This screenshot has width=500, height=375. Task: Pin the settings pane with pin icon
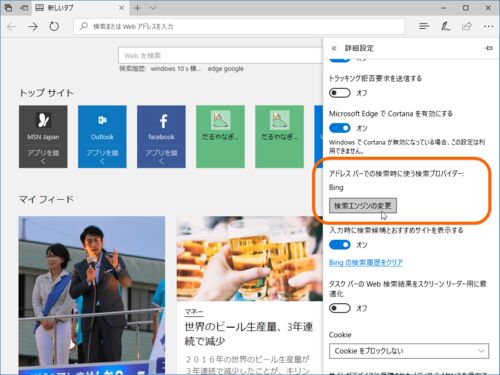point(488,48)
